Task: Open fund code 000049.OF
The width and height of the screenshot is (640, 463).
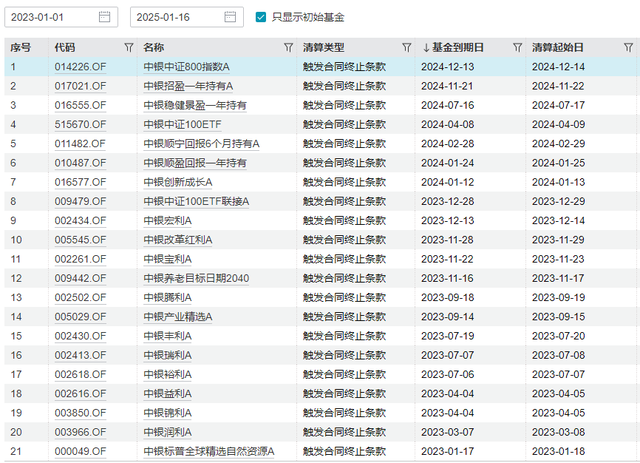Action: tap(80, 451)
